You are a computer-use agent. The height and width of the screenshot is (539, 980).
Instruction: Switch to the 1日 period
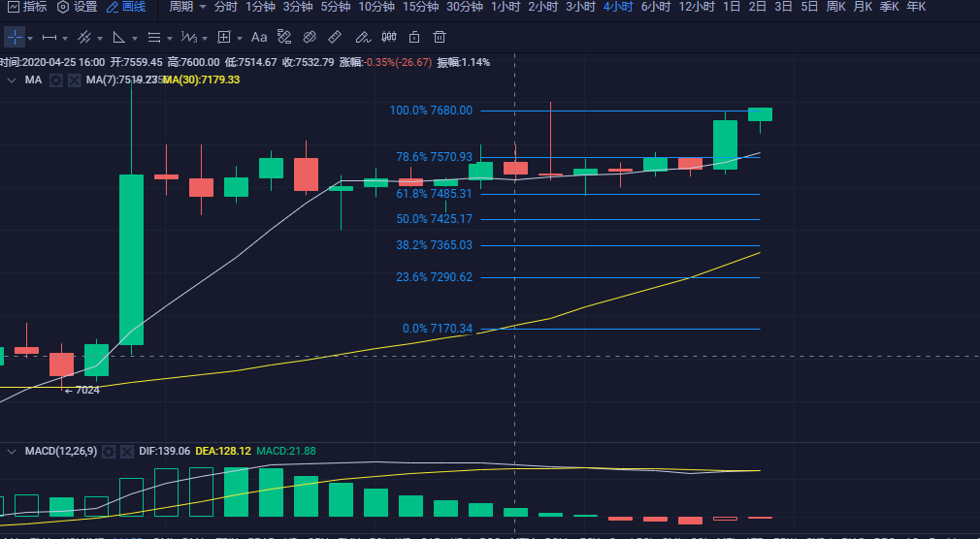(732, 7)
